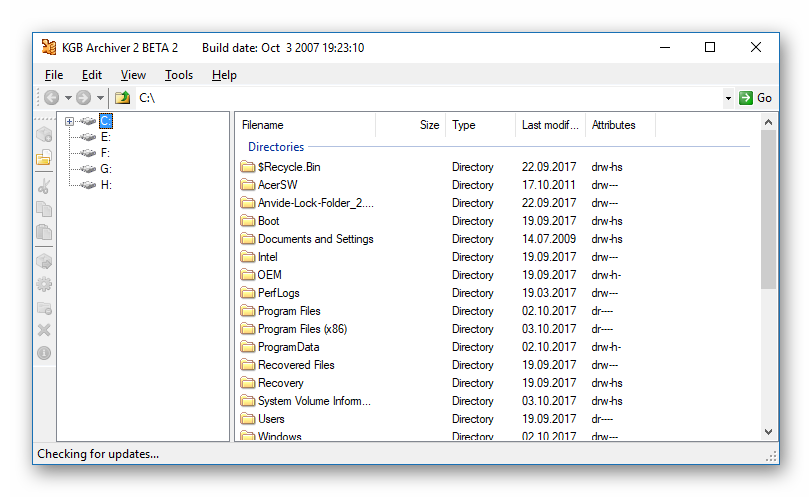
Task: Click the file list scrollbar down arrow
Action: [x=769, y=432]
